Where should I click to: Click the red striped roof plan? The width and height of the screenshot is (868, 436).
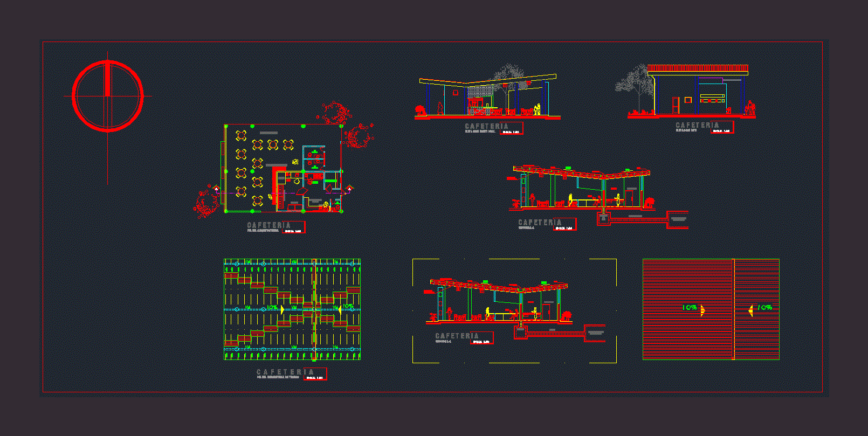pyautogui.click(x=711, y=309)
